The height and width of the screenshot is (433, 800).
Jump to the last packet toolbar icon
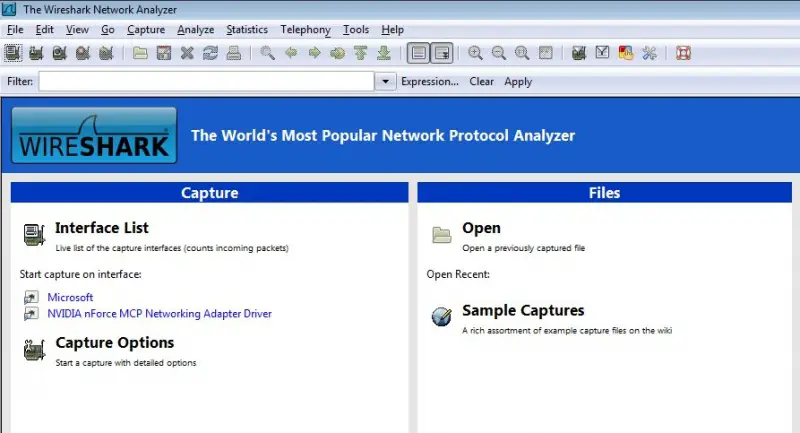(384, 53)
